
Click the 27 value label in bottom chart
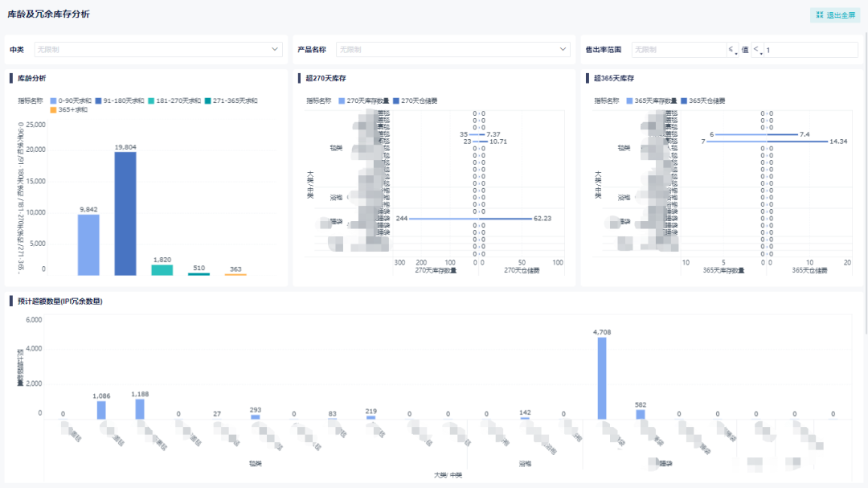217,414
